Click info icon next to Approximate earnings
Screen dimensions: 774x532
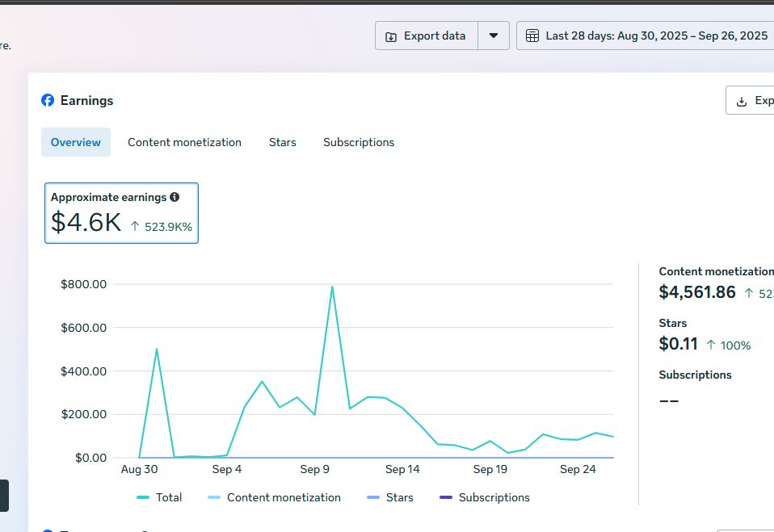click(x=175, y=197)
